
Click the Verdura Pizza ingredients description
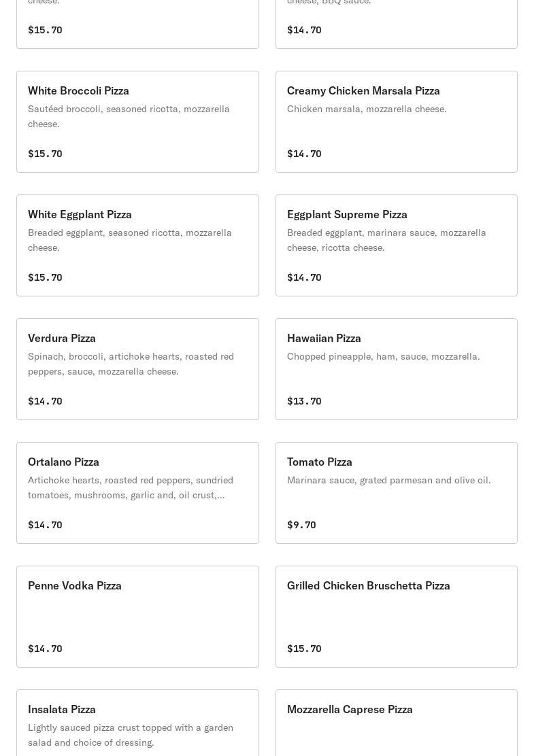131,364
